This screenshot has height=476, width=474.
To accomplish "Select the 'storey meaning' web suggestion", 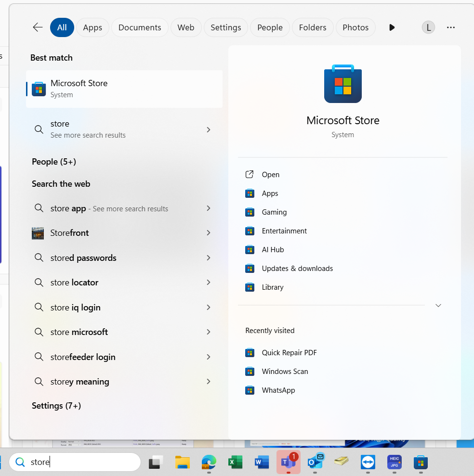I will [124, 381].
